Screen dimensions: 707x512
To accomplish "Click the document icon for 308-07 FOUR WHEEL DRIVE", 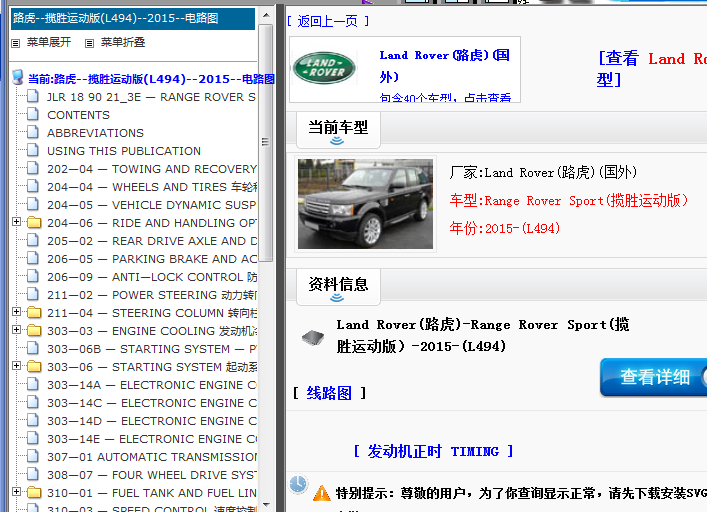I will click(x=32, y=474).
